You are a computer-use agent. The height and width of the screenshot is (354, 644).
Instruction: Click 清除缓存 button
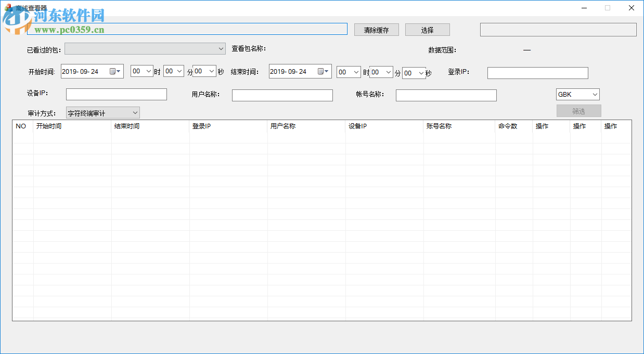pos(377,30)
